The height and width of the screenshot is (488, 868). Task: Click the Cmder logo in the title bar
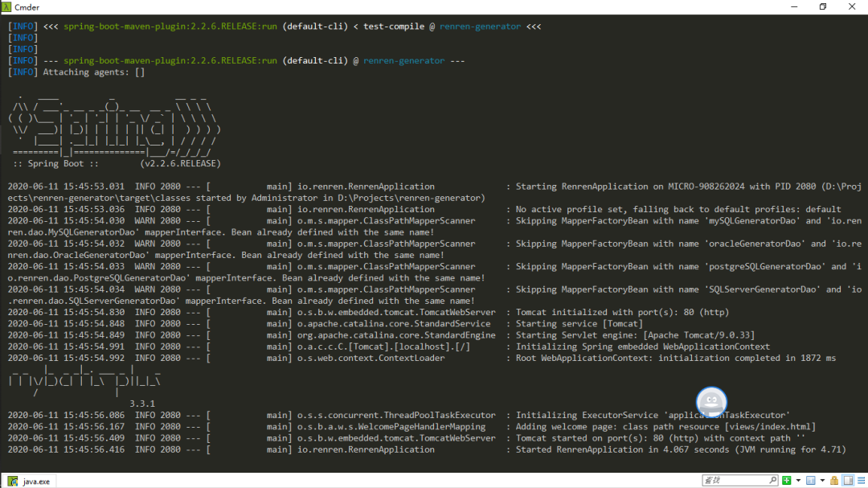click(x=7, y=6)
